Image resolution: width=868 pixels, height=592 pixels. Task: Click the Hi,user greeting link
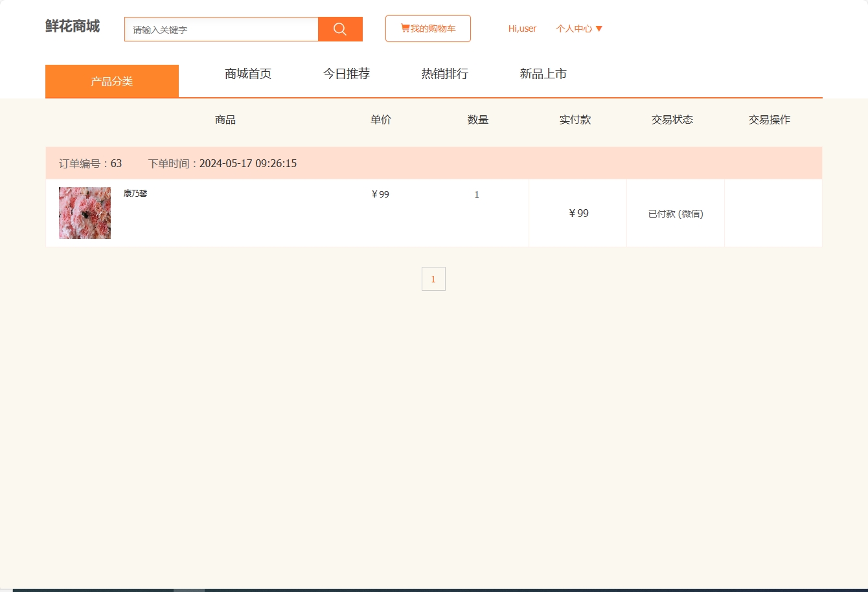[x=522, y=28]
